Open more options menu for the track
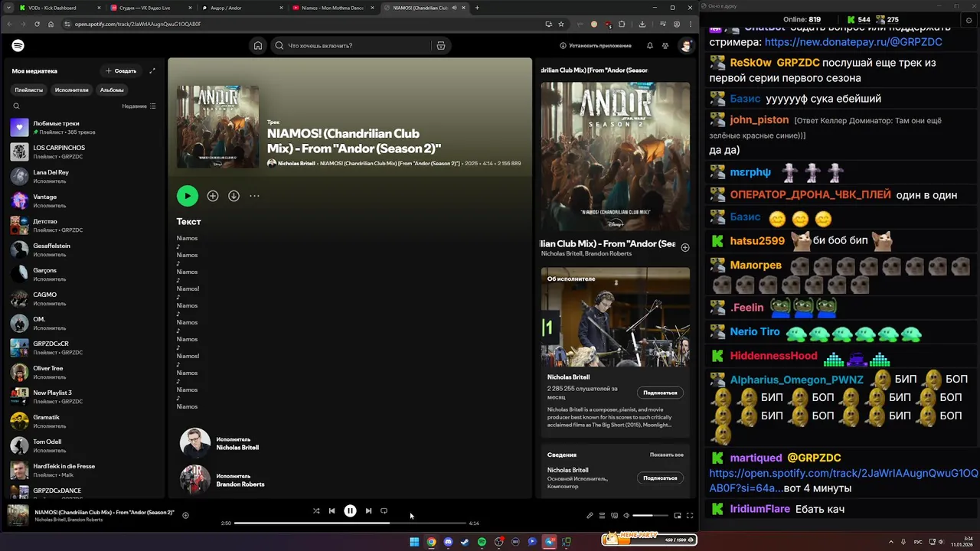980x551 pixels. (x=254, y=196)
